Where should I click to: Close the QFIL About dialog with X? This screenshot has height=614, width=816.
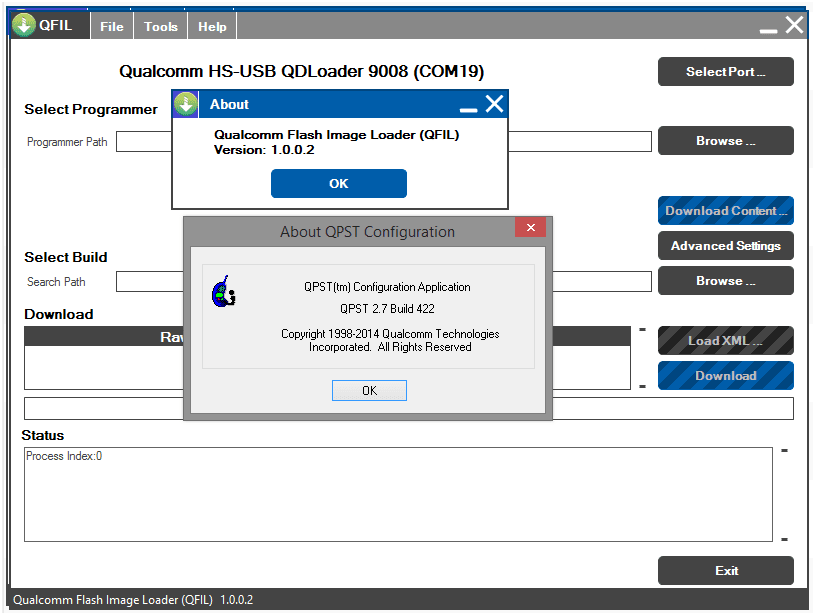click(494, 104)
